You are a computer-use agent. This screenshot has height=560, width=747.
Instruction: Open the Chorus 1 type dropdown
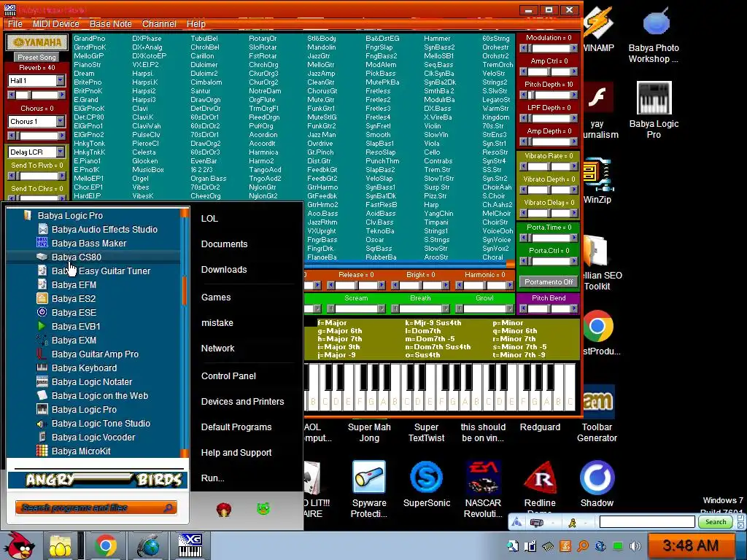tap(61, 122)
